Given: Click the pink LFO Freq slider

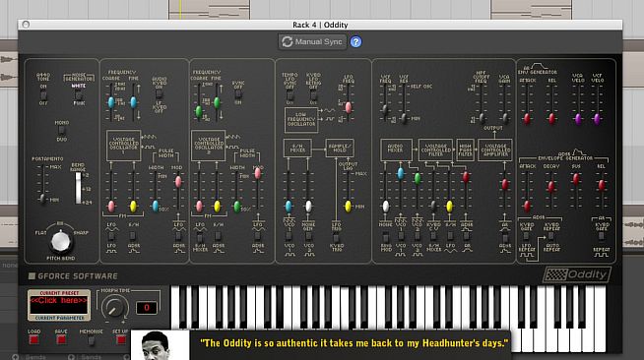Looking at the screenshot, I should [x=349, y=107].
